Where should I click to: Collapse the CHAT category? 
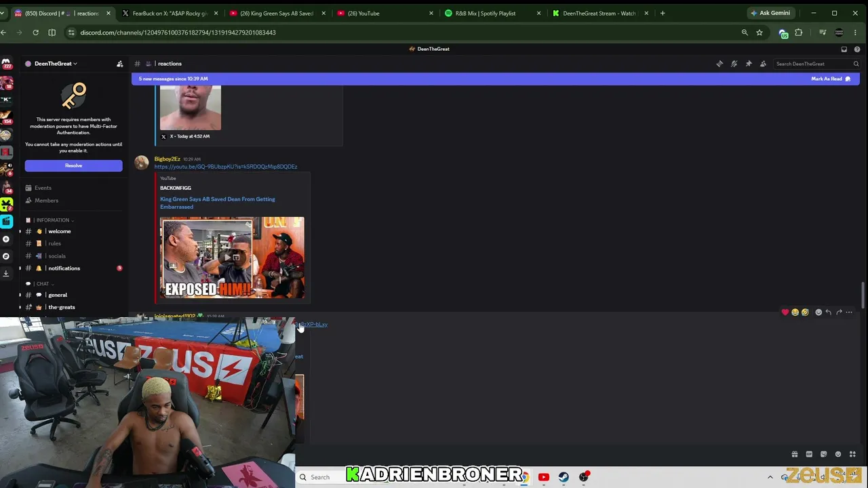coord(44,284)
